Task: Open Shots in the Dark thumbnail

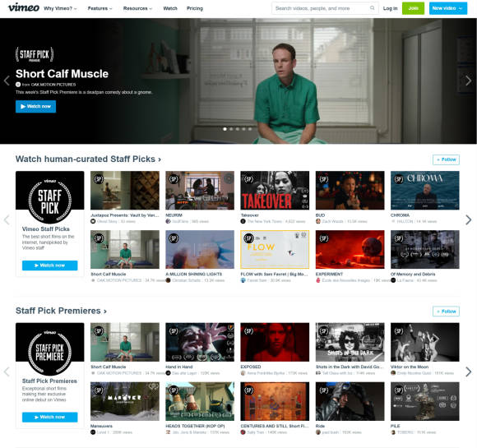Action: (350, 342)
